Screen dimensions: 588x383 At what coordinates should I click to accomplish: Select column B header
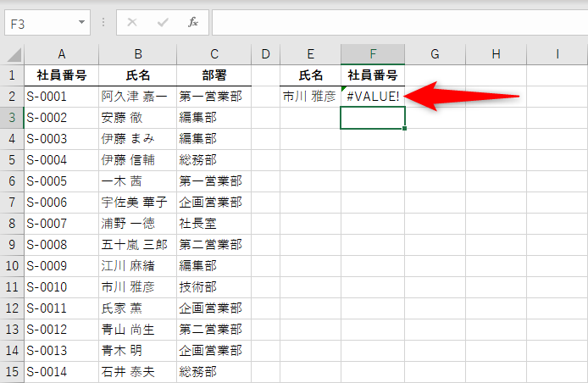(137, 54)
